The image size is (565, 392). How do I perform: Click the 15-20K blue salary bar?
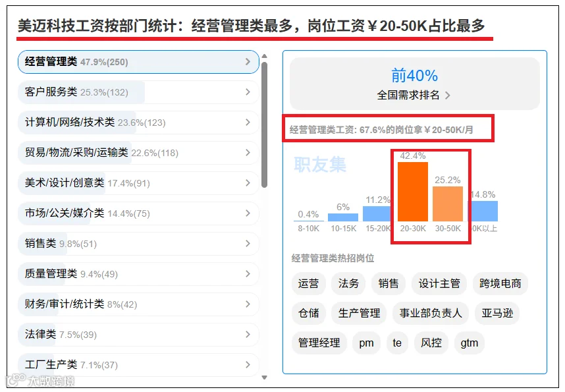pos(378,213)
